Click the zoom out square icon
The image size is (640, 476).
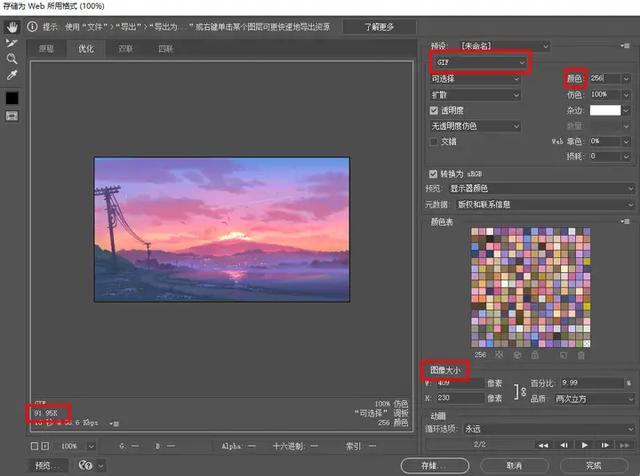pyautogui.click(x=35, y=446)
